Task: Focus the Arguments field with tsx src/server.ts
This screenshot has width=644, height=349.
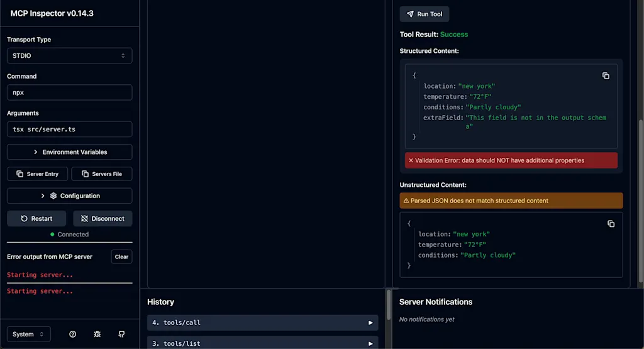Action: tap(69, 130)
